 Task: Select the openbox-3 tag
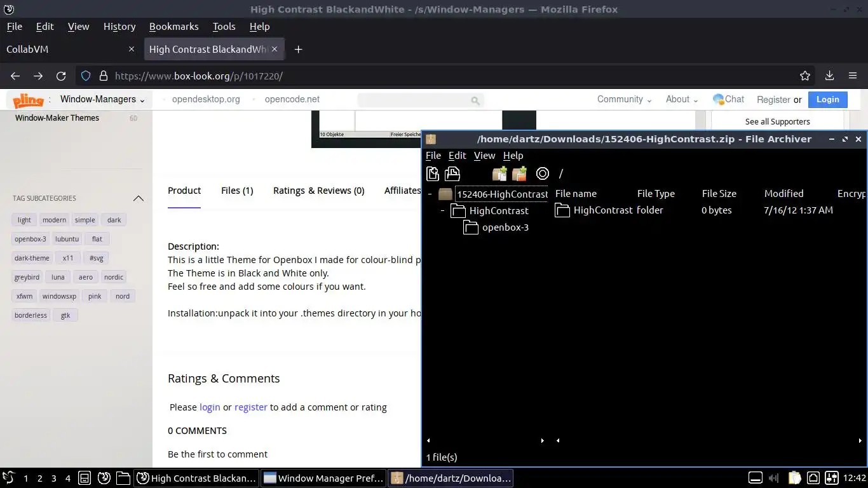(31, 239)
